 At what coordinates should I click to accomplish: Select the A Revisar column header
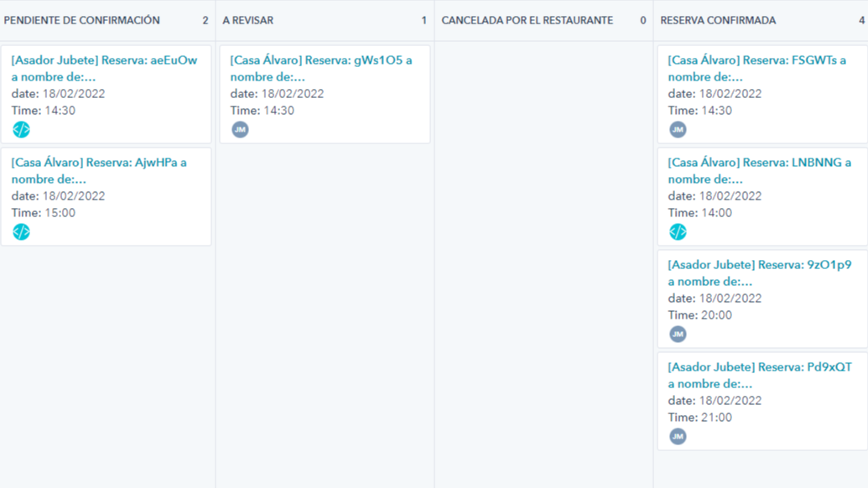coord(248,20)
